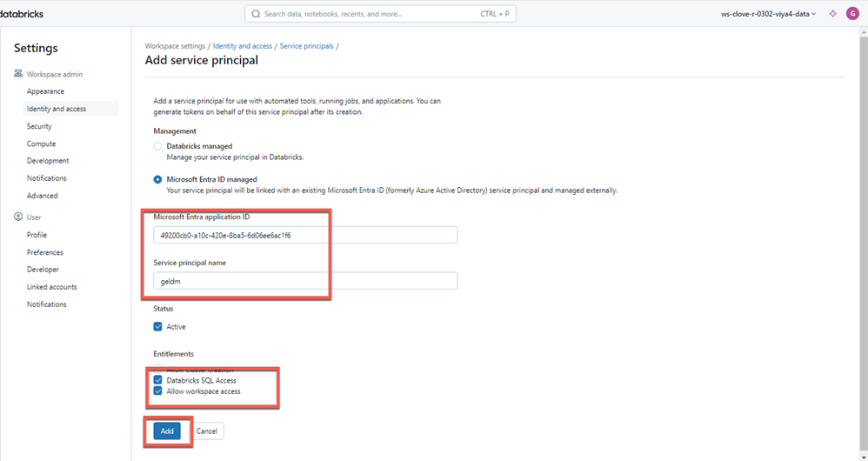Viewport: 868px width, 461px height.
Task: Open the user avatar menu
Action: point(852,14)
